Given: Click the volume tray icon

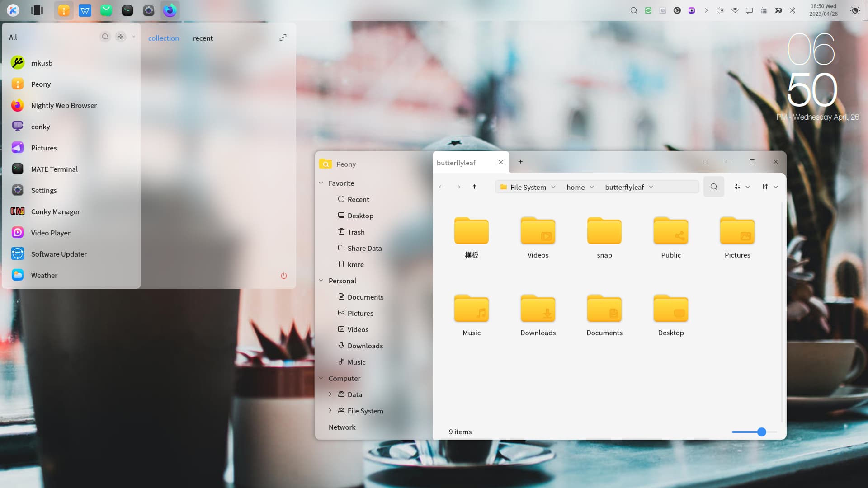Looking at the screenshot, I should (x=720, y=10).
